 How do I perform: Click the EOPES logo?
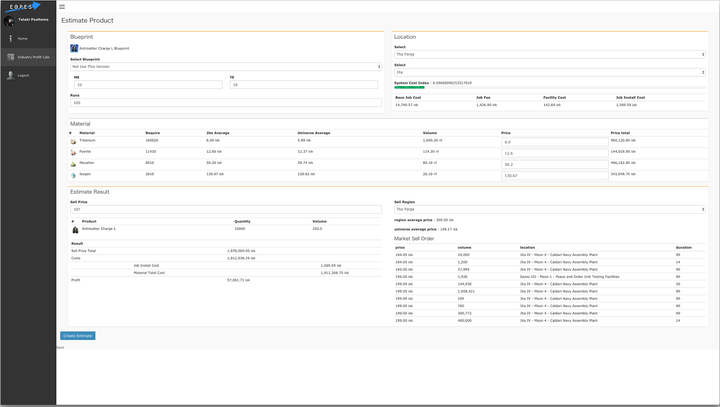tap(21, 6)
